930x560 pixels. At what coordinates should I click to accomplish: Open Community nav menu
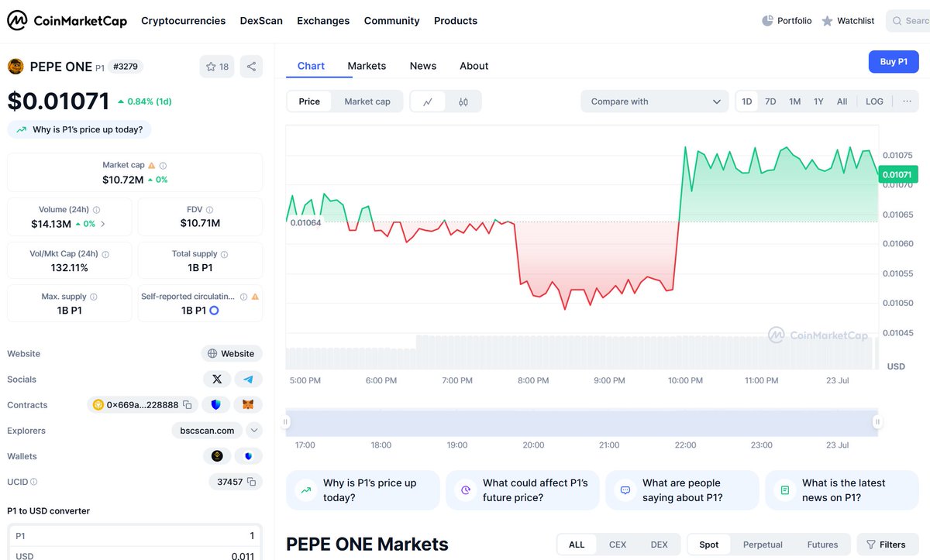point(391,21)
